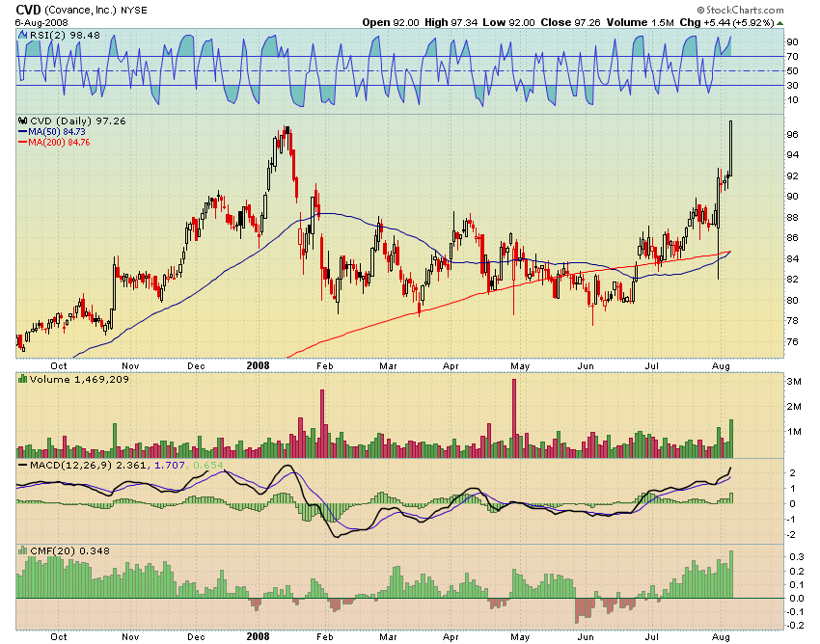The height and width of the screenshot is (644, 820).
Task: Click the Open 92.00 quote value
Action: click(391, 22)
